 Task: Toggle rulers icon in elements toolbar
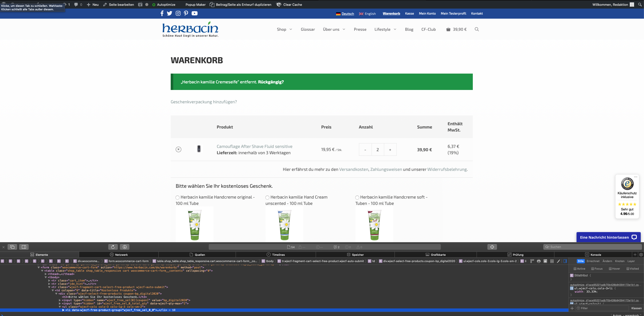coord(532,261)
